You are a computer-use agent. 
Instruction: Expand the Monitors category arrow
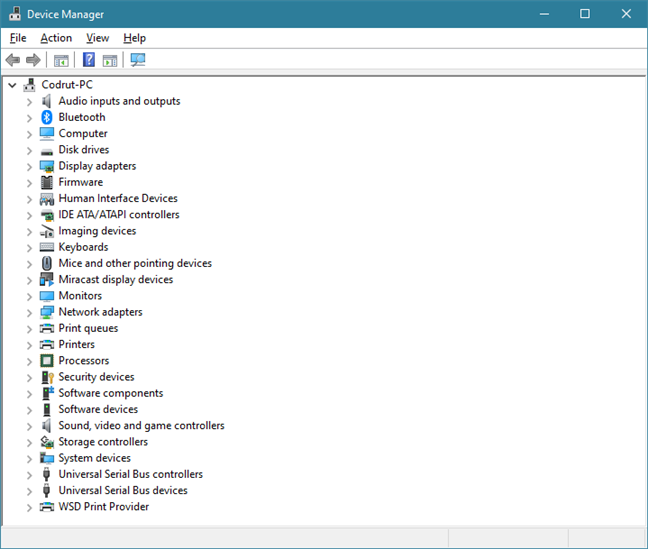(x=29, y=296)
